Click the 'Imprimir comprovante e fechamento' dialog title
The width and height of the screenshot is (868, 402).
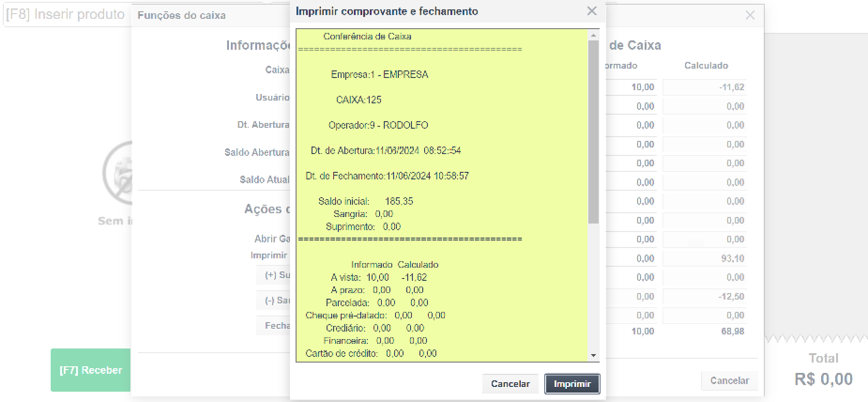[387, 11]
